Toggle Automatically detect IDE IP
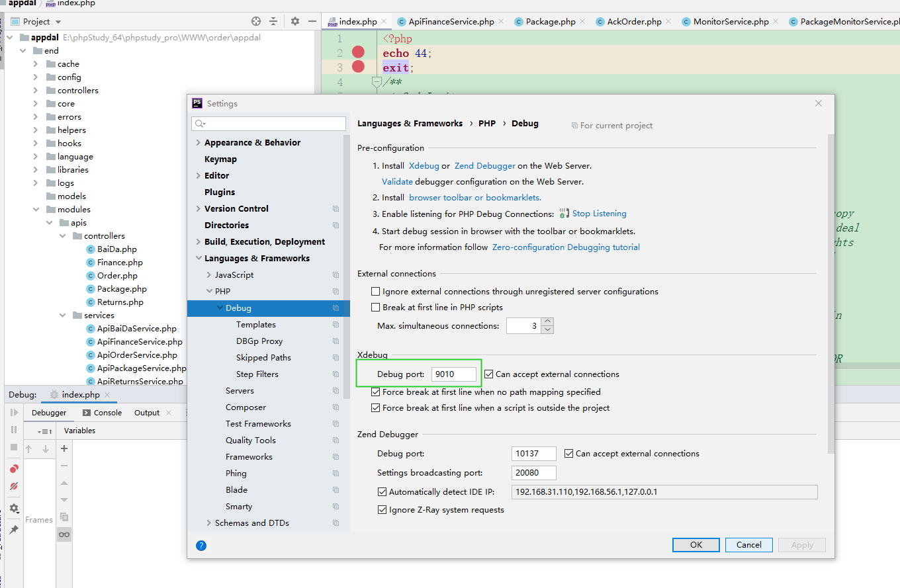Screen dimensions: 900x588 click(x=382, y=492)
